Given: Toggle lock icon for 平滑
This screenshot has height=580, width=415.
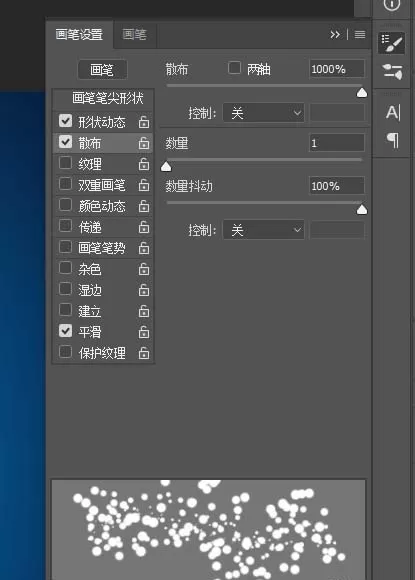Looking at the screenshot, I should (x=144, y=332).
